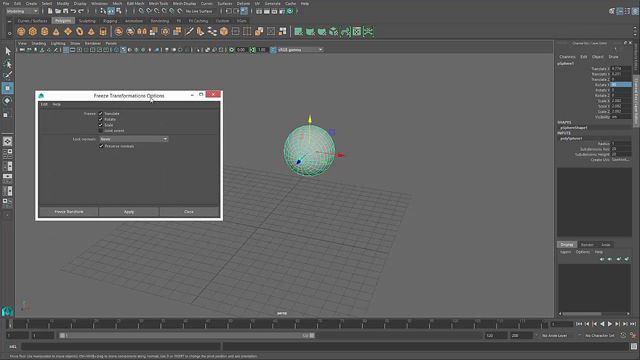Open the Modify menu
Screen dimensions: 640x360
click(63, 3)
